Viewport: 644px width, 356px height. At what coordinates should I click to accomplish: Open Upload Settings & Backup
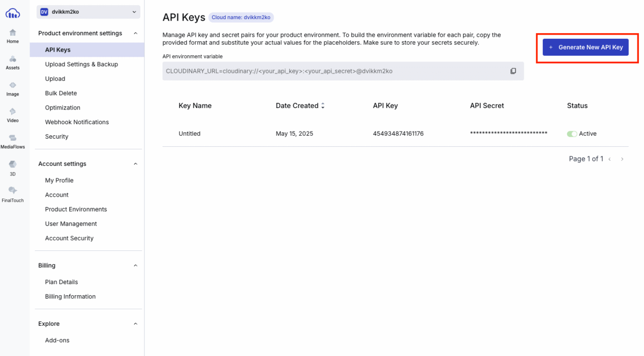(x=82, y=64)
